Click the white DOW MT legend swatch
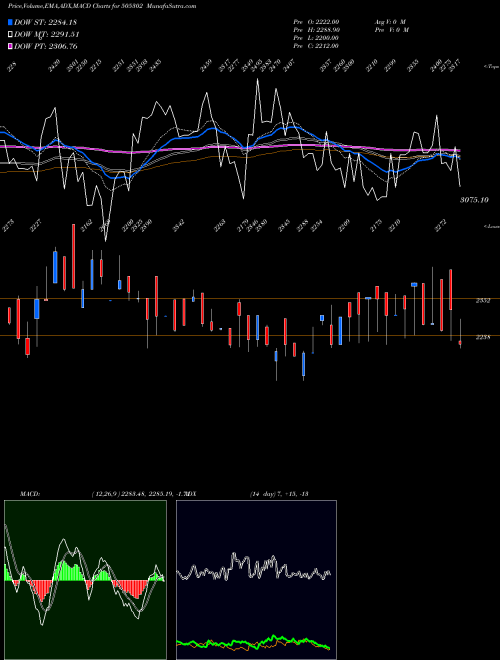Image resolution: width=500 pixels, height=660 pixels. click(10, 34)
